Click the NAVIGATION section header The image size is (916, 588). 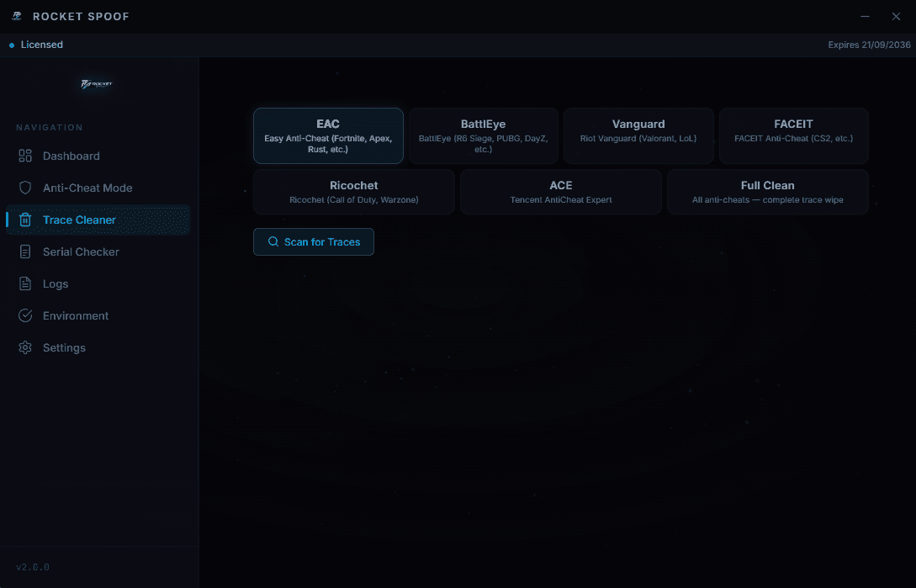pyautogui.click(x=50, y=127)
